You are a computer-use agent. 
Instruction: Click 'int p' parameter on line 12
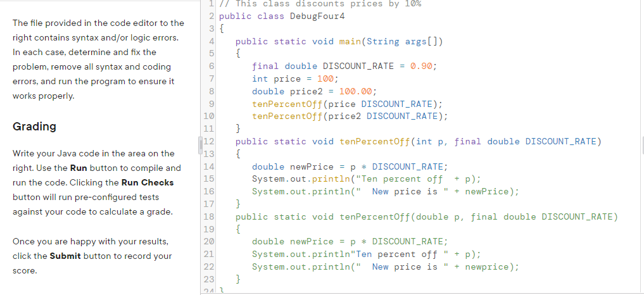click(x=429, y=141)
